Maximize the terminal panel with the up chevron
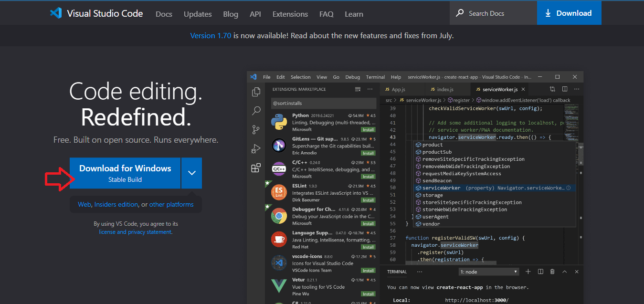Screen dimensions: 644x304 564,272
